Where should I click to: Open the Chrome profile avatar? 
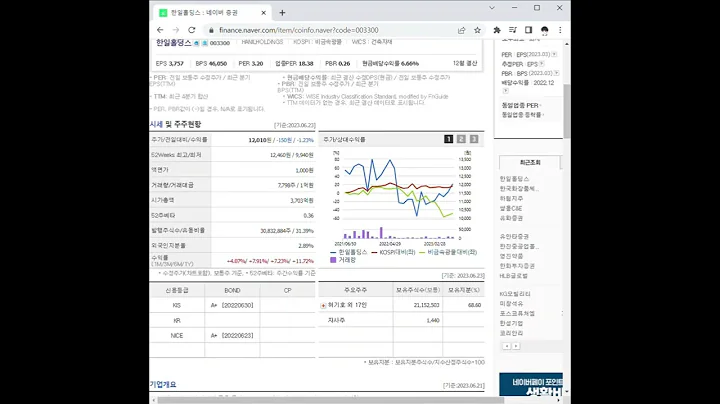(545, 30)
